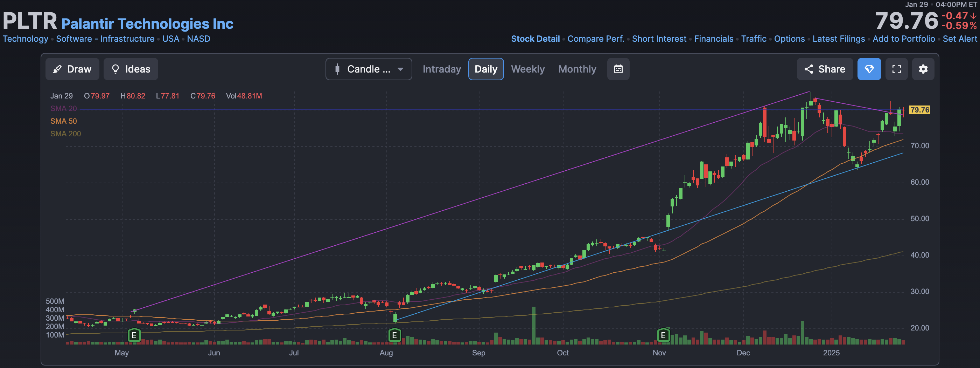Click the May earnings E marker
This screenshot has width=980, height=368.
pyautogui.click(x=134, y=335)
